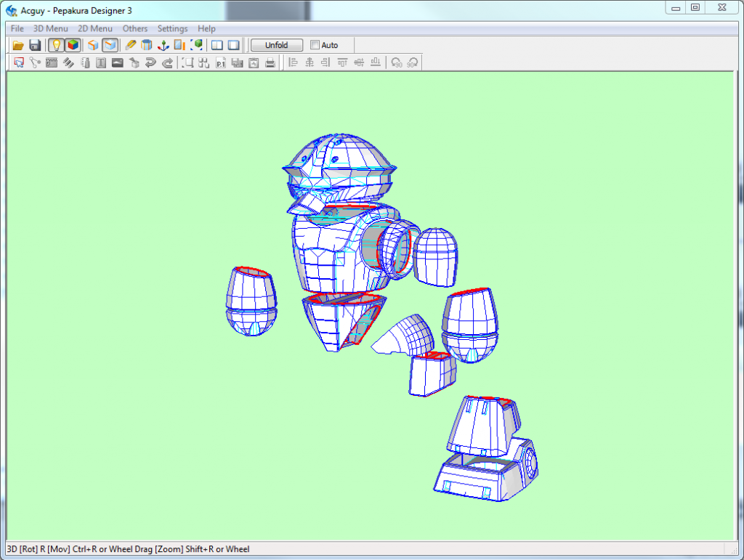Click the Undo arrow
The height and width of the screenshot is (560, 744).
tap(150, 62)
